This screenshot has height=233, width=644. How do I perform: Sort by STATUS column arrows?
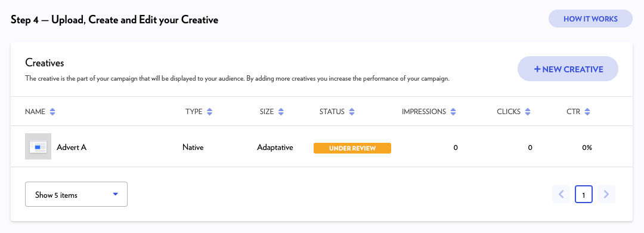tap(352, 112)
